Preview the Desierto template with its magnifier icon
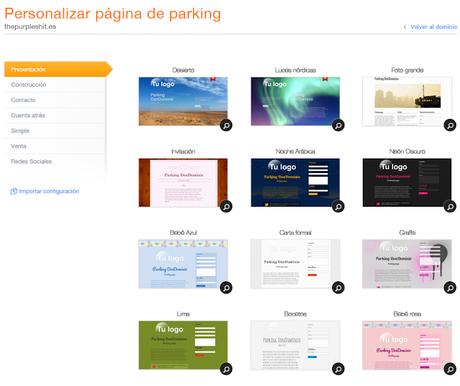 click(226, 125)
